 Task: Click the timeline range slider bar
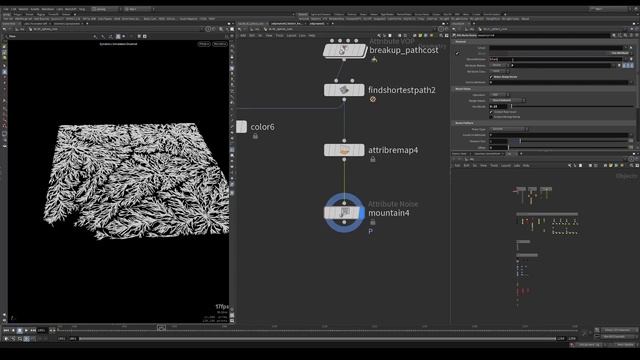click(318, 339)
